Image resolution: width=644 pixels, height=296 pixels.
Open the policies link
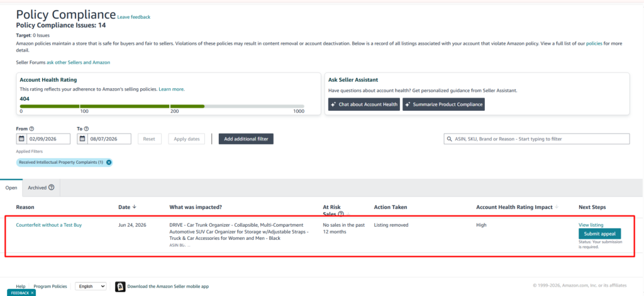click(x=594, y=43)
